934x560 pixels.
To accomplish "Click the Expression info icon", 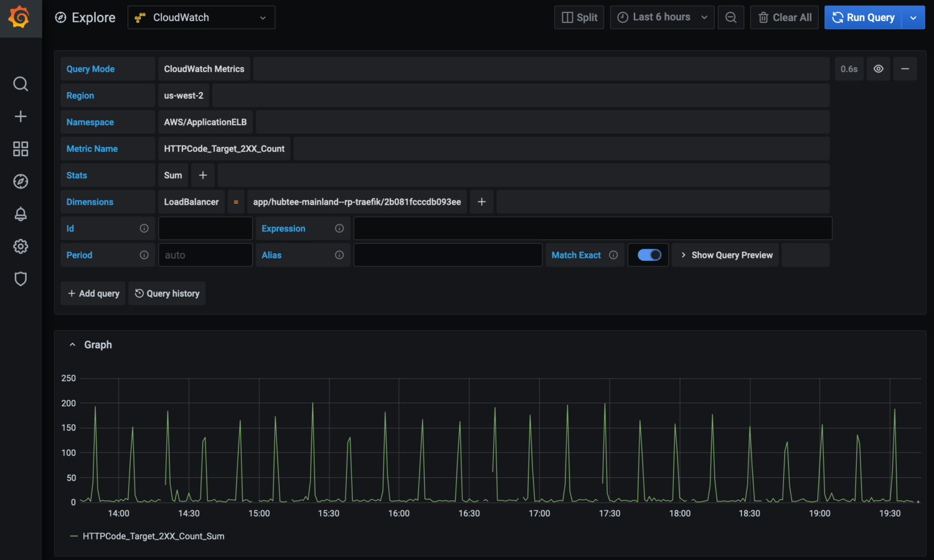I will tap(339, 228).
